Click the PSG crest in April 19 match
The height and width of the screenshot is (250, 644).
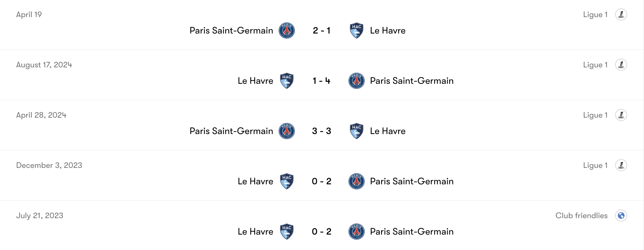point(287,30)
